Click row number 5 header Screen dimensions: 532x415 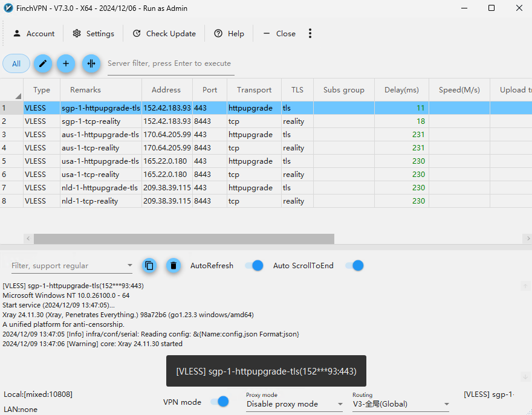click(x=11, y=161)
